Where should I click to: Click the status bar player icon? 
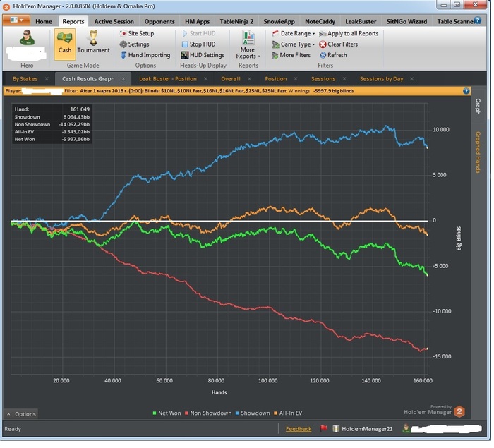pos(406,428)
